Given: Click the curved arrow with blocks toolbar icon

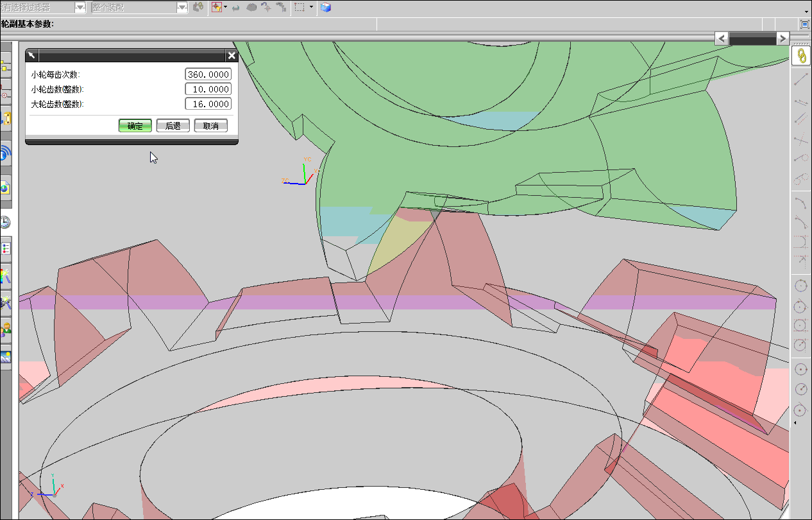Looking at the screenshot, I should 281,7.
